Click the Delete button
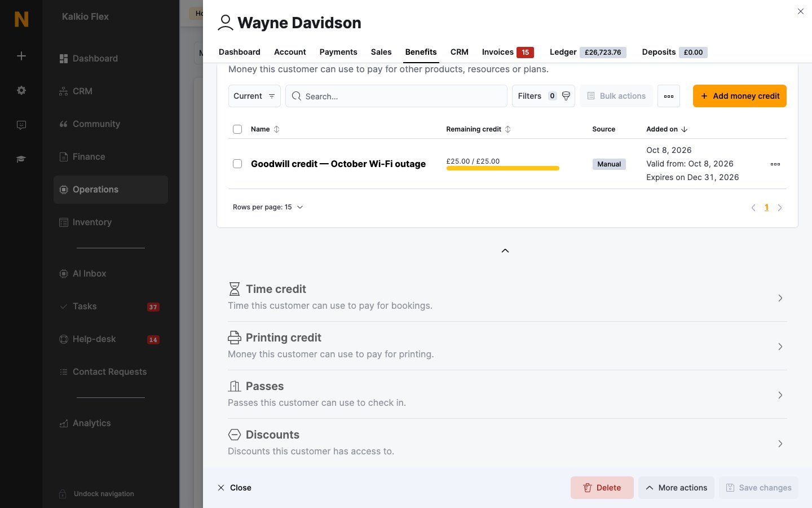This screenshot has width=812, height=508. 602,488
